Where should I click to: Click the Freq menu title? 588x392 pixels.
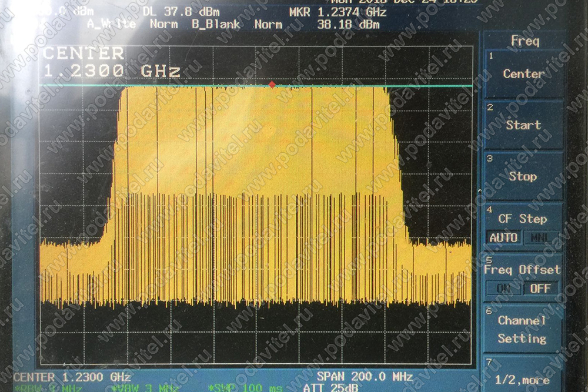(525, 41)
